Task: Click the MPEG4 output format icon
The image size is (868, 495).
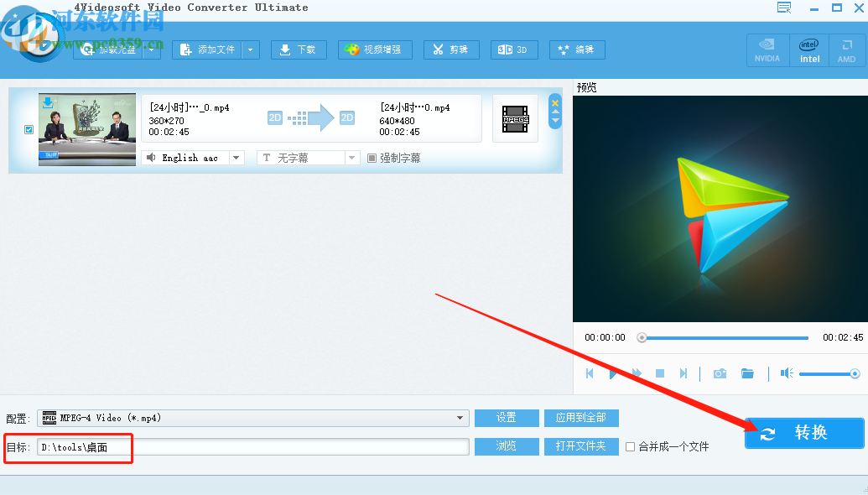Action: click(x=515, y=118)
